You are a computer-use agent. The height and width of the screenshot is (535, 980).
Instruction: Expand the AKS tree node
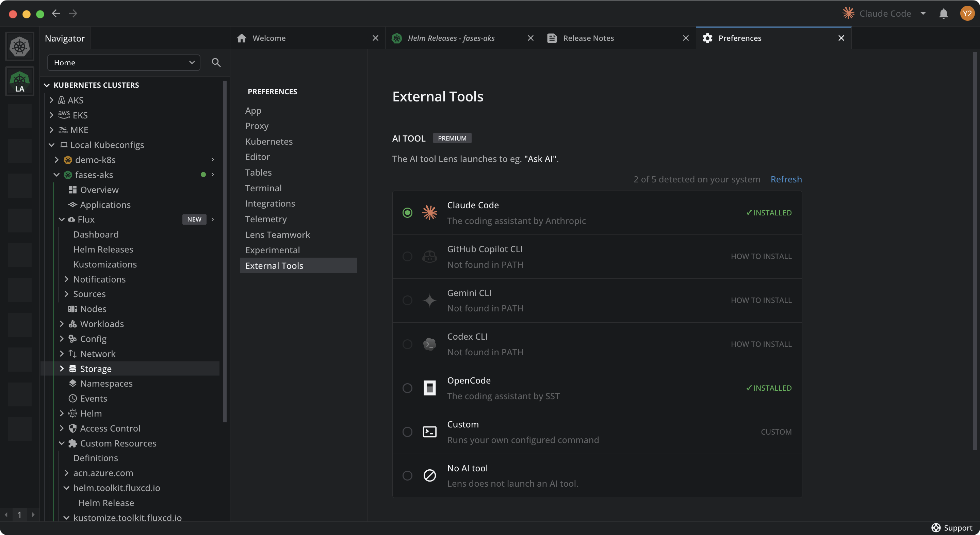(x=51, y=100)
